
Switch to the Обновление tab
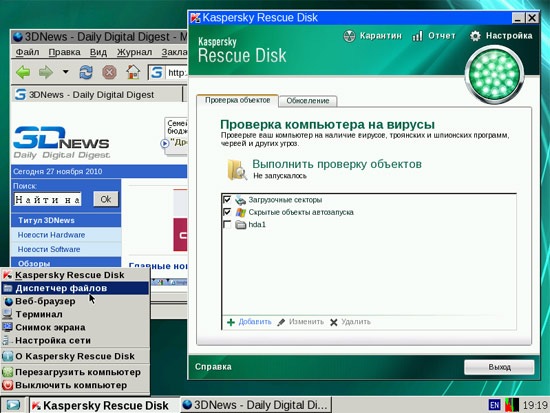click(308, 101)
